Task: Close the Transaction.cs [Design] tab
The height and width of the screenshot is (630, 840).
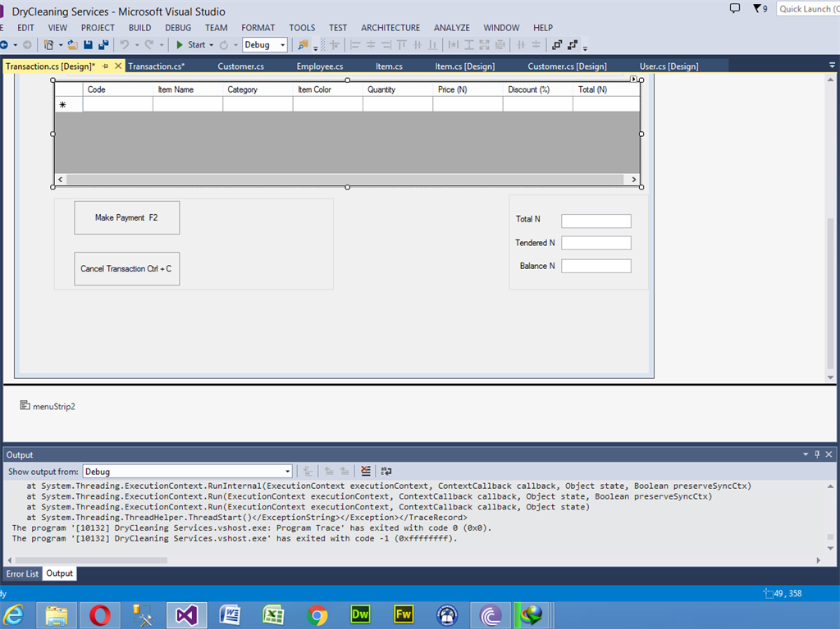Action: coord(118,66)
